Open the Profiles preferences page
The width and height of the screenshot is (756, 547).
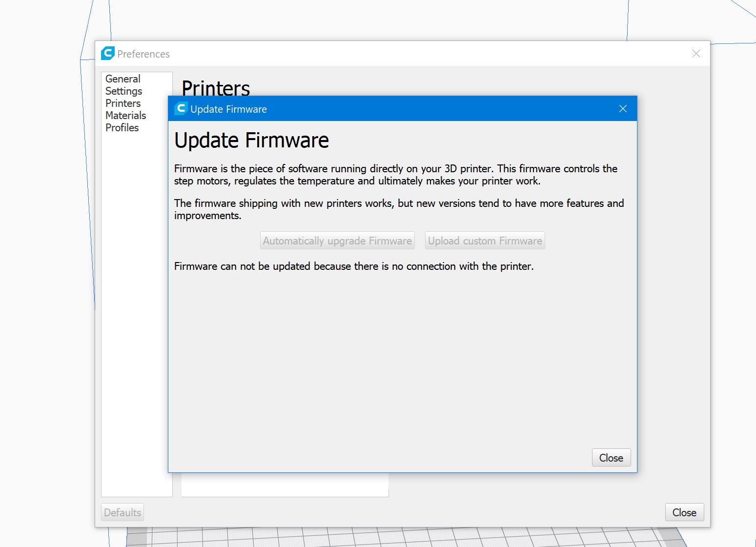122,127
